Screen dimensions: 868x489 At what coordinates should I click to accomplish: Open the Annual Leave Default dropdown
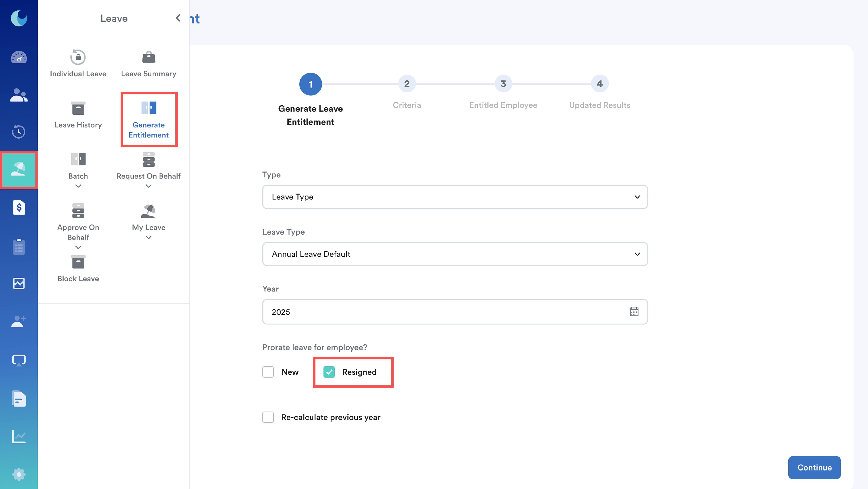(x=455, y=254)
